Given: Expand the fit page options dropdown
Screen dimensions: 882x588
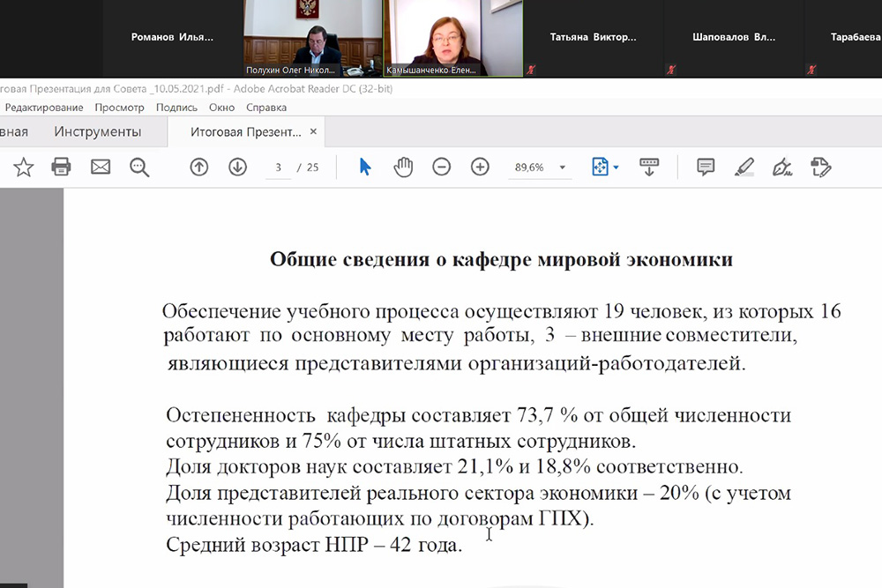Looking at the screenshot, I should pos(616,167).
